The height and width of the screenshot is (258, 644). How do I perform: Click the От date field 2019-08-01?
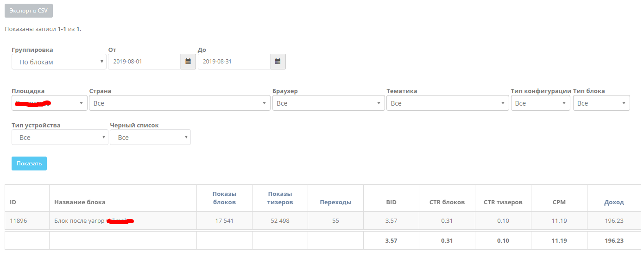tap(144, 62)
